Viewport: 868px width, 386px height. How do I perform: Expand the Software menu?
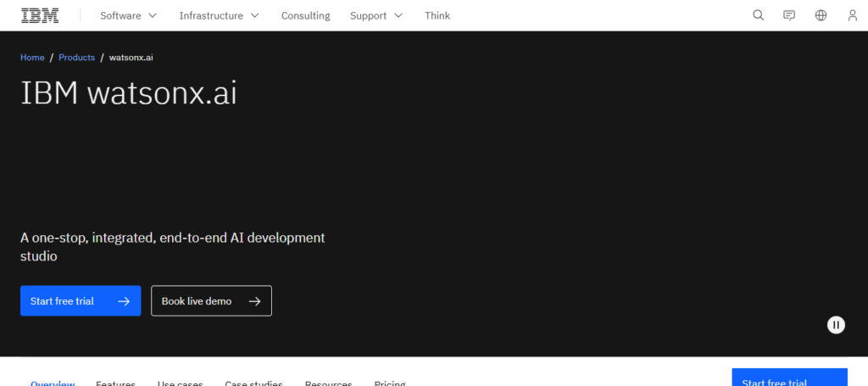[129, 15]
